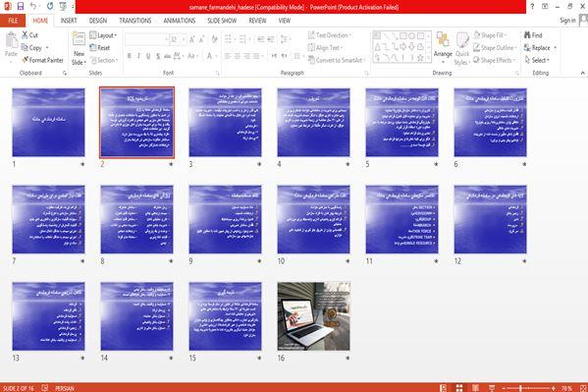Toggle Underline formatting button
The height and width of the screenshot is (392, 588).
tap(148, 56)
